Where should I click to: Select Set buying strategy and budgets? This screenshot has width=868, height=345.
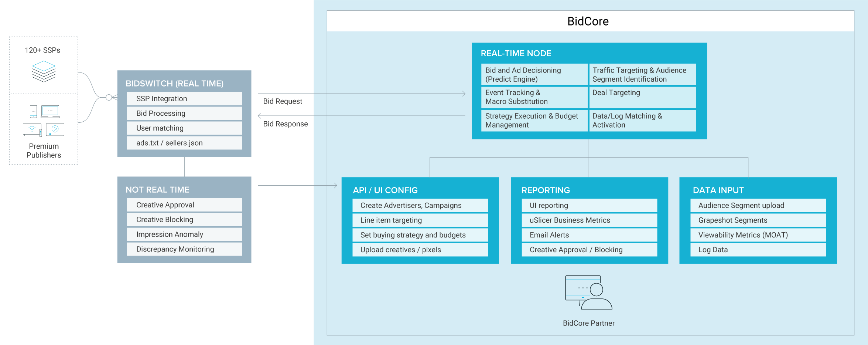pyautogui.click(x=420, y=235)
